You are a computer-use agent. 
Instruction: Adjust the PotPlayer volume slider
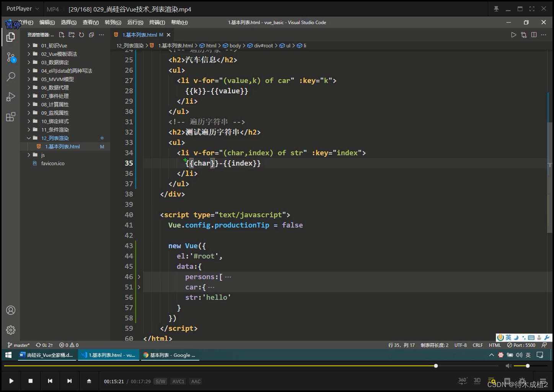531,366
